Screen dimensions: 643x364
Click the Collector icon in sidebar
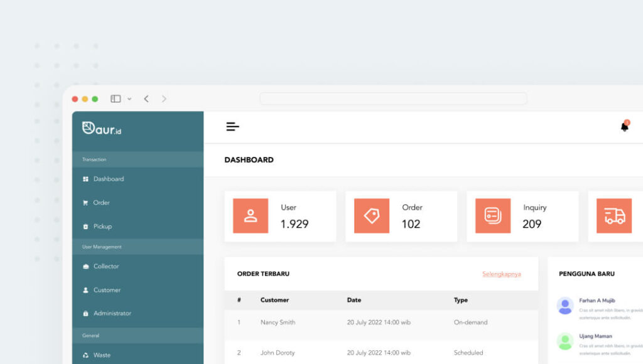point(85,267)
